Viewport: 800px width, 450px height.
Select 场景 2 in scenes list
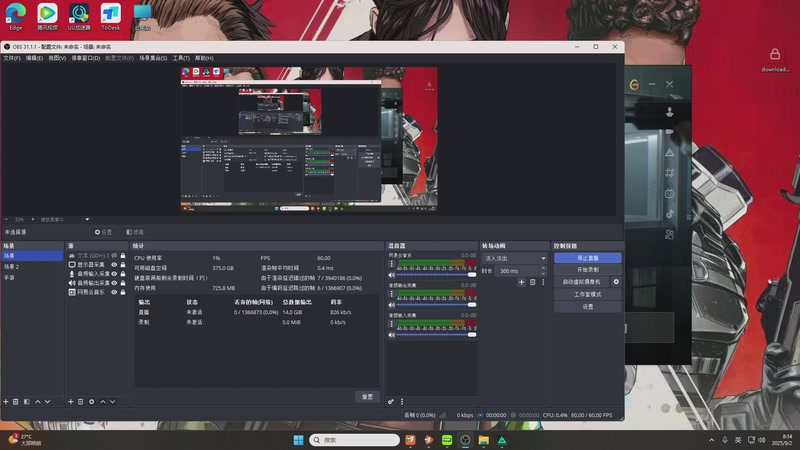[32, 267]
